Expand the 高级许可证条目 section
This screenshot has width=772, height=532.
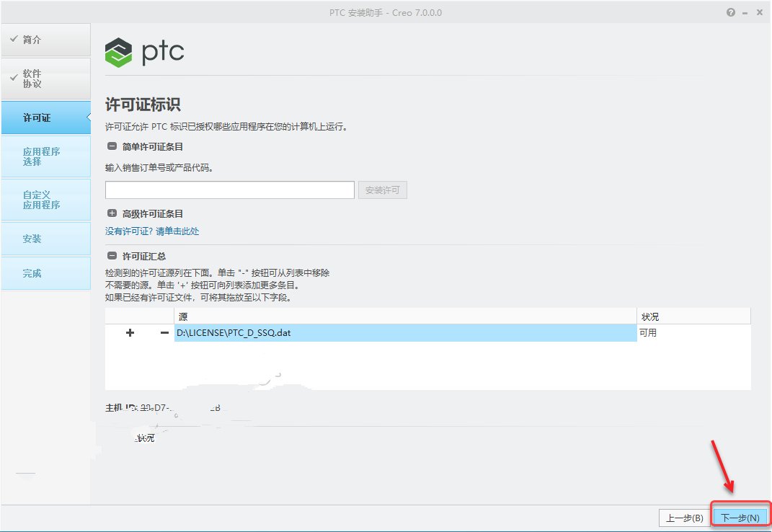tap(112, 213)
